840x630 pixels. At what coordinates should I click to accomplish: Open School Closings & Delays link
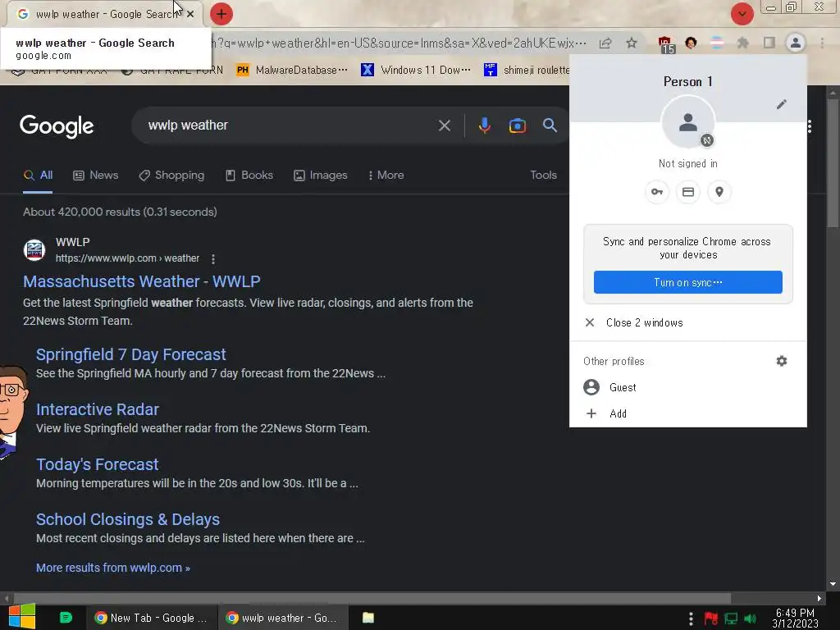coord(127,519)
